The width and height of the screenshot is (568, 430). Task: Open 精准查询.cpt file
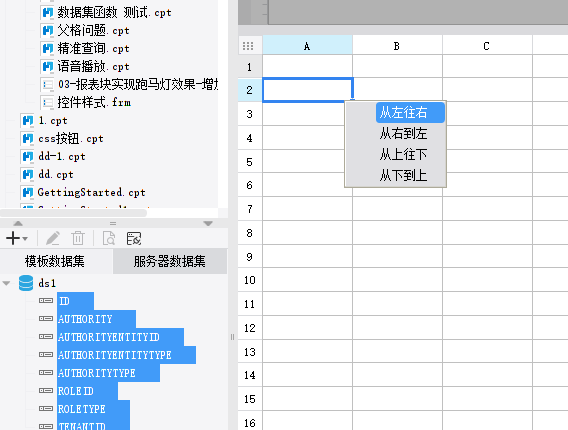pyautogui.click(x=93, y=49)
